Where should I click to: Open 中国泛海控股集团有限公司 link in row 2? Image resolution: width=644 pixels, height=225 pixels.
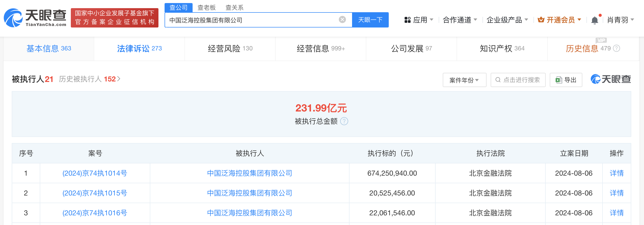pos(250,193)
